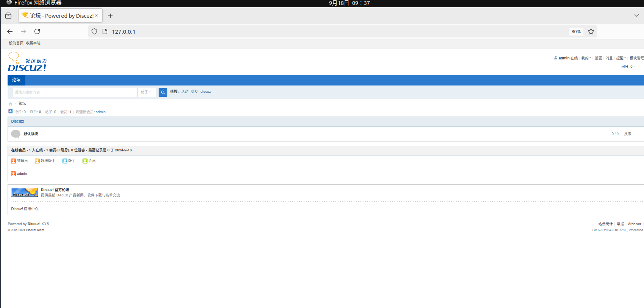Click the 活动 hot search link
Screen dimensions: 644x308
pyautogui.click(x=185, y=92)
